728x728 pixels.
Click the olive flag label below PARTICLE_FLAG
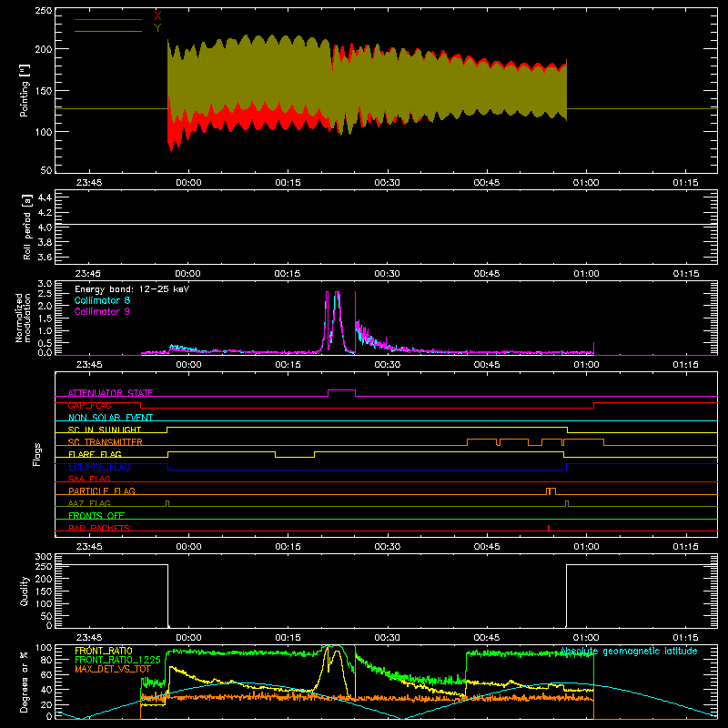coord(89,503)
